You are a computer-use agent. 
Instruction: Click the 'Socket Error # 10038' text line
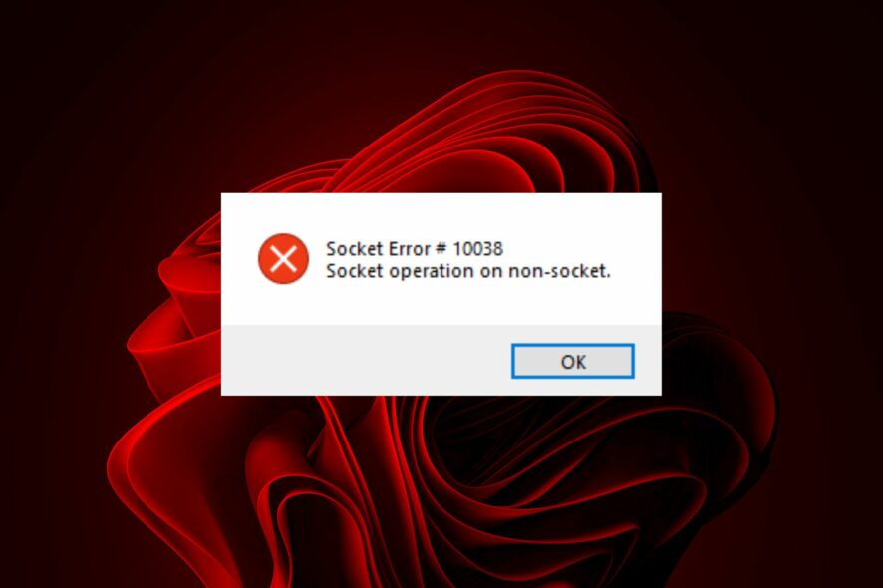point(415,248)
